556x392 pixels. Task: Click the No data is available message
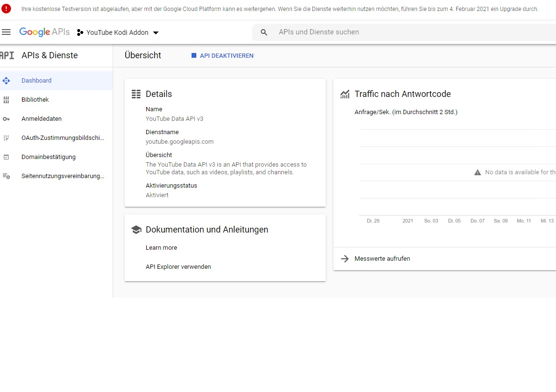tap(521, 172)
